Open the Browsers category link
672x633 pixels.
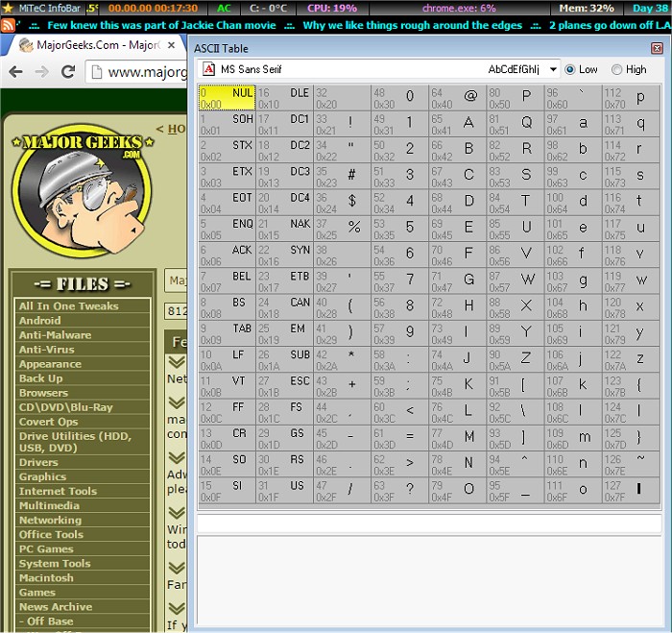click(x=44, y=393)
